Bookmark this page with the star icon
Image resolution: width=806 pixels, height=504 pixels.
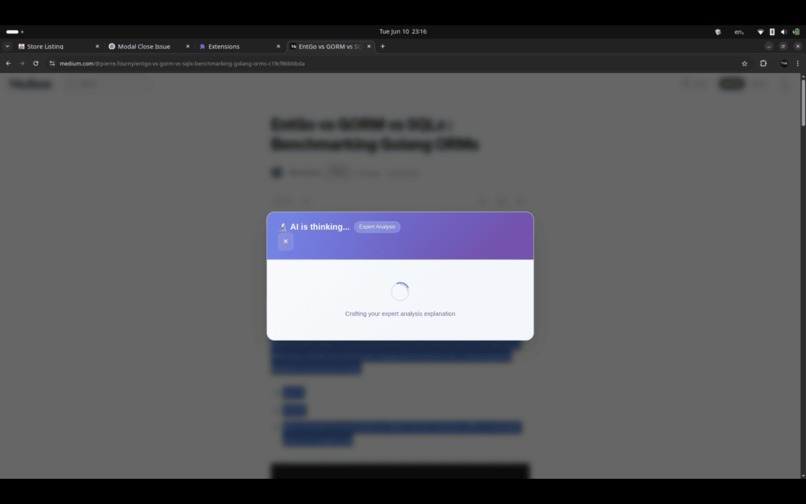click(x=744, y=63)
